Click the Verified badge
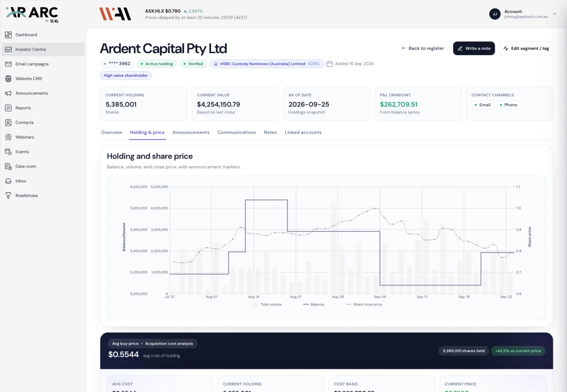This screenshot has width=567, height=392. point(193,64)
